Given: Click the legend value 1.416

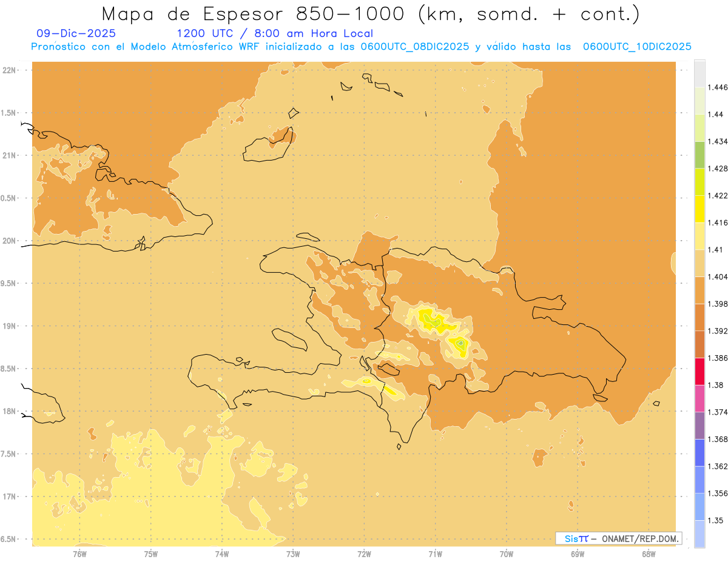Looking at the screenshot, I should 718,222.
